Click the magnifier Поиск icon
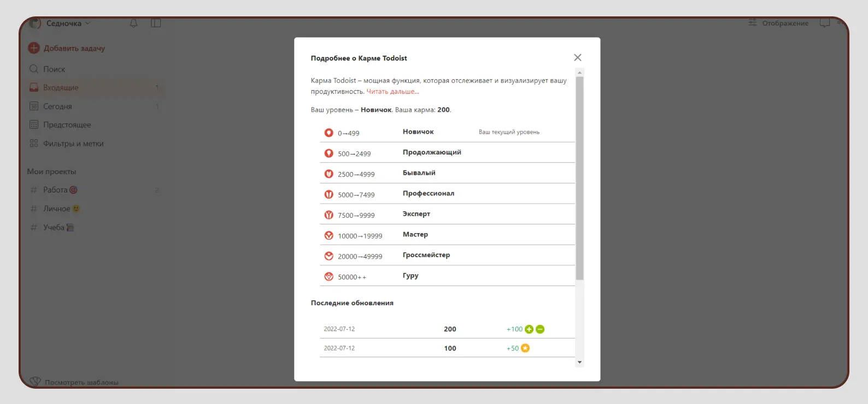The height and width of the screenshot is (404, 868). [34, 69]
